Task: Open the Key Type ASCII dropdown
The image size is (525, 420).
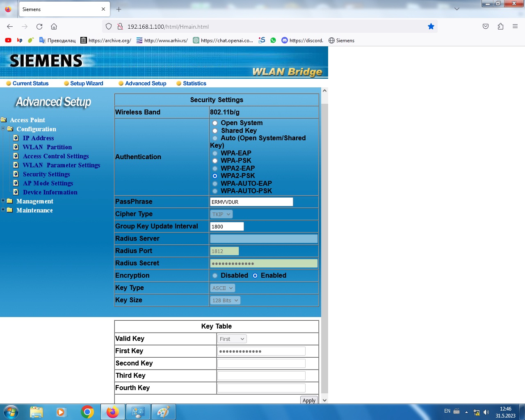Action: (223, 288)
